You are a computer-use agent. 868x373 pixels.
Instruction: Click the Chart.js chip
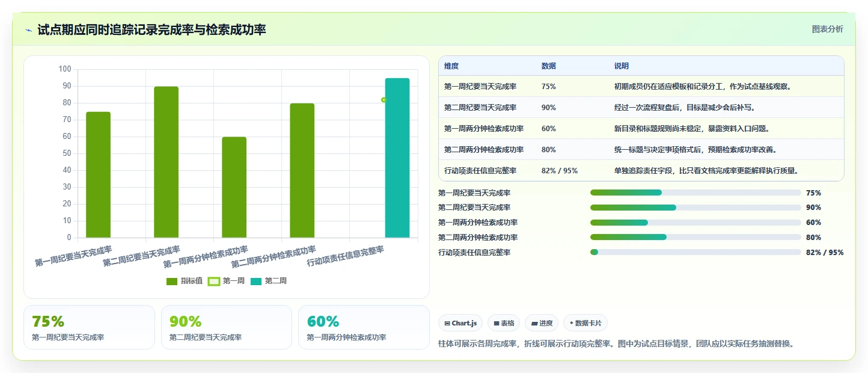(460, 323)
